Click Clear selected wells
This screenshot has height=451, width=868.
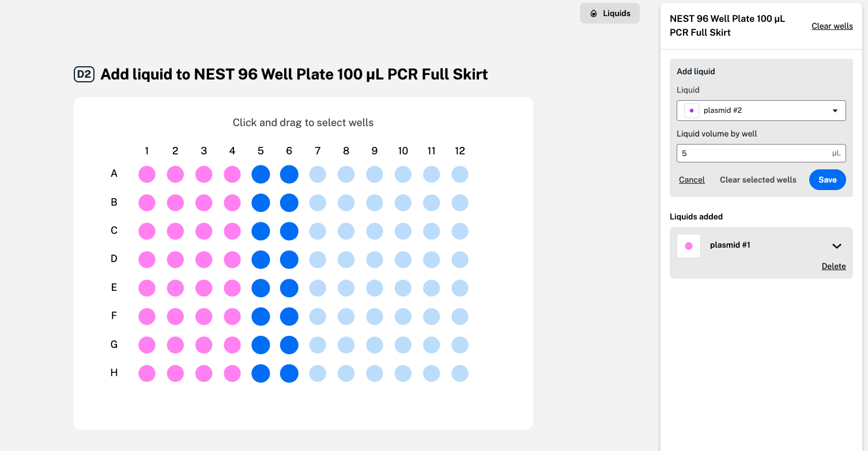point(758,180)
